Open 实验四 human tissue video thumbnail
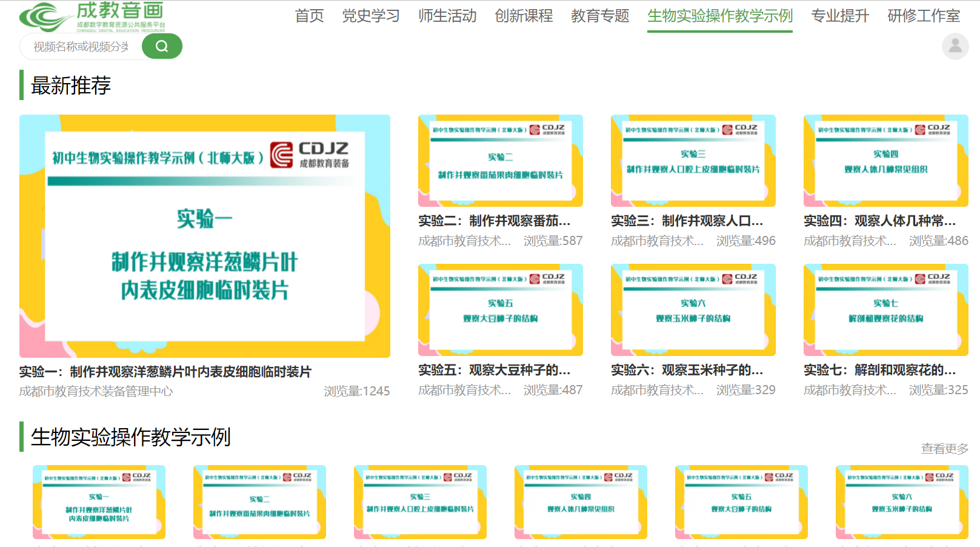This screenshot has width=980, height=547. 885,161
